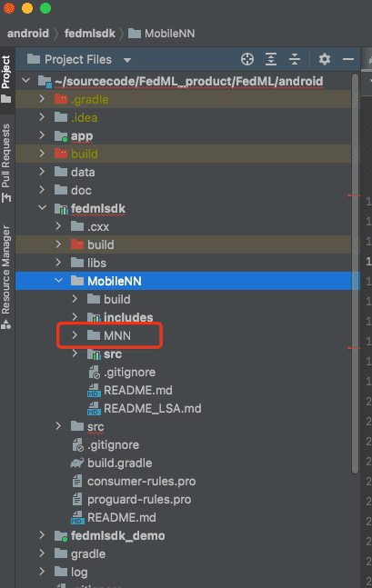
Task: Click the Project Files folder icon
Action: 34,59
